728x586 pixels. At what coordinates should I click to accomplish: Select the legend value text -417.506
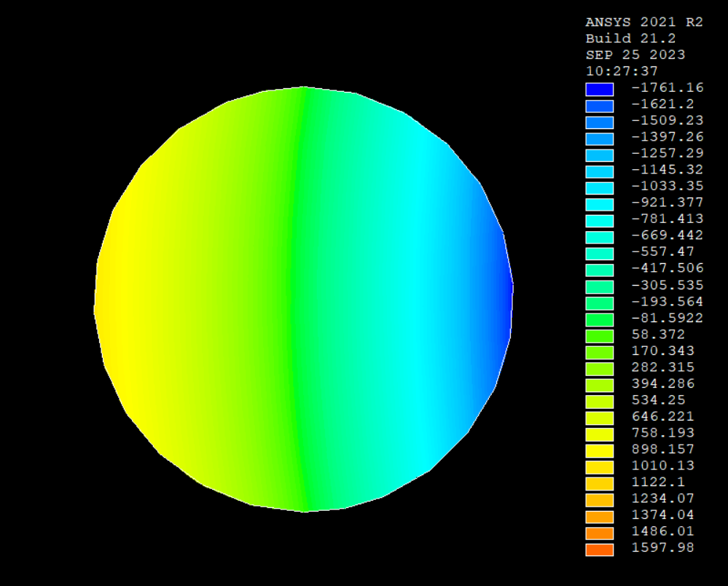tap(668, 268)
